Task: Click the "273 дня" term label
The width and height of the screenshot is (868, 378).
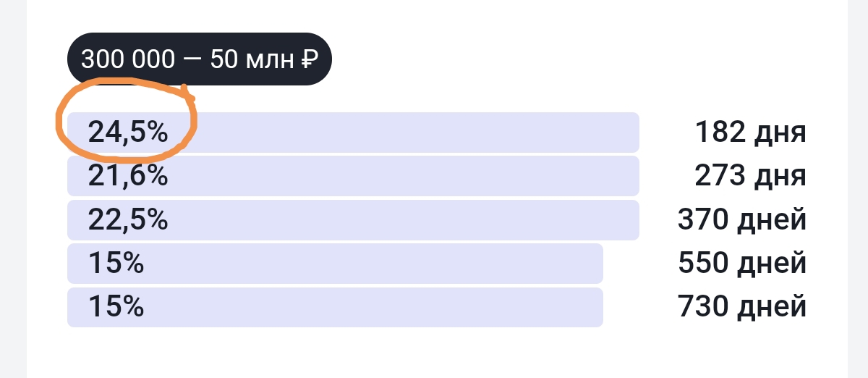Action: (750, 176)
